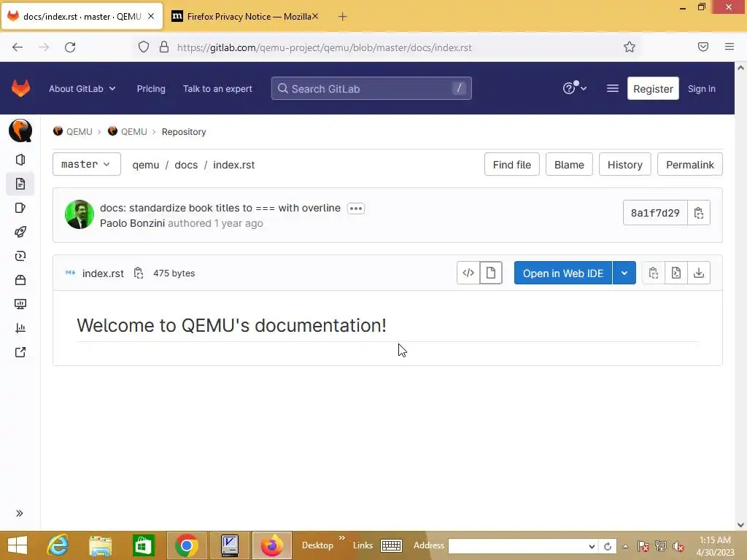Open File Explorer from taskbar
Image resolution: width=747 pixels, height=560 pixels.
[x=101, y=545]
